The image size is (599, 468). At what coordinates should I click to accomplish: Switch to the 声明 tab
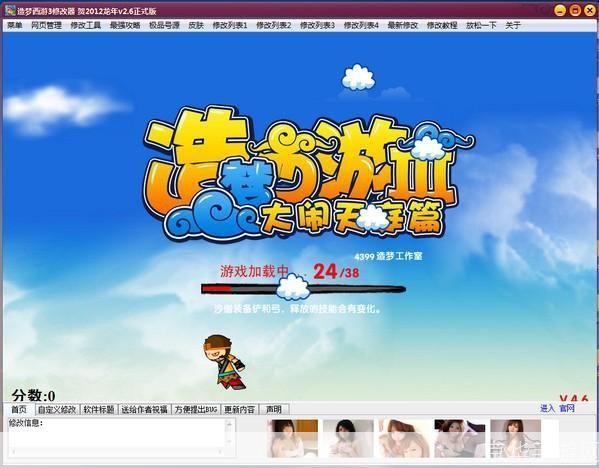(274, 410)
